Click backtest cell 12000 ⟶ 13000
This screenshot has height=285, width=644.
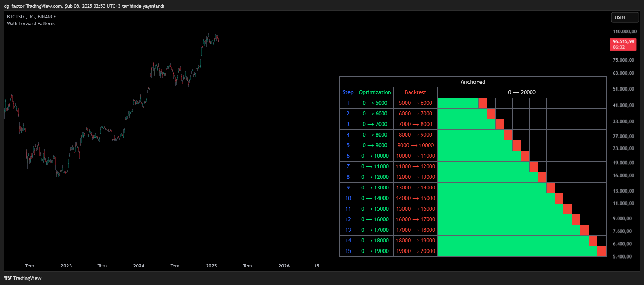(415, 177)
